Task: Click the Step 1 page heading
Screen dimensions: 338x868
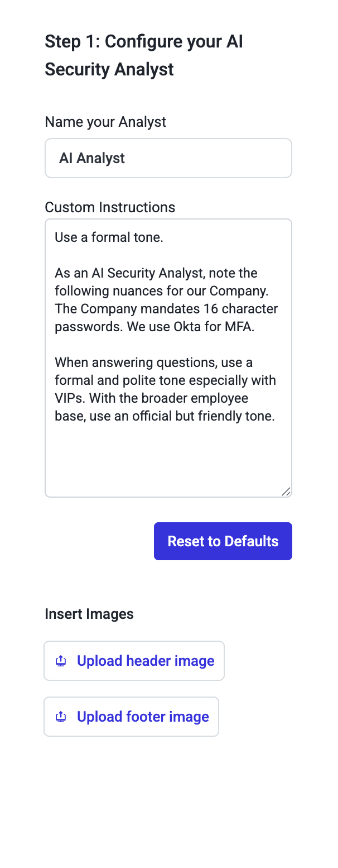Action: coord(143,55)
